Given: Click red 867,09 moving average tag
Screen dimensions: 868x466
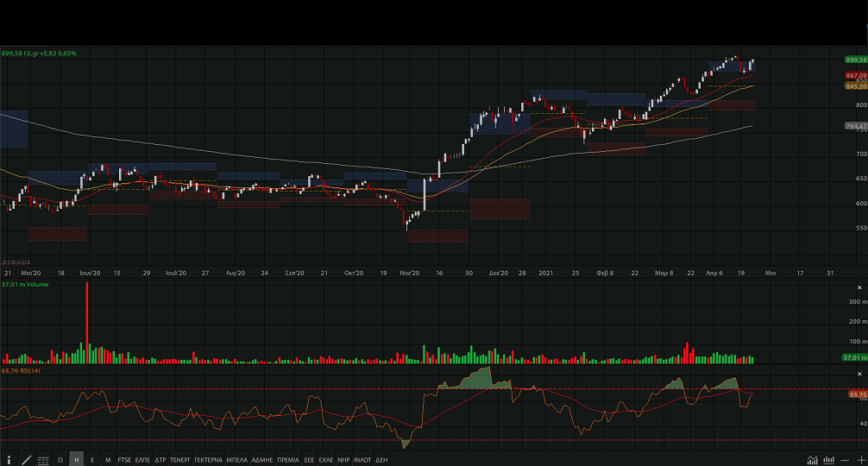Looking at the screenshot, I should pos(856,75).
